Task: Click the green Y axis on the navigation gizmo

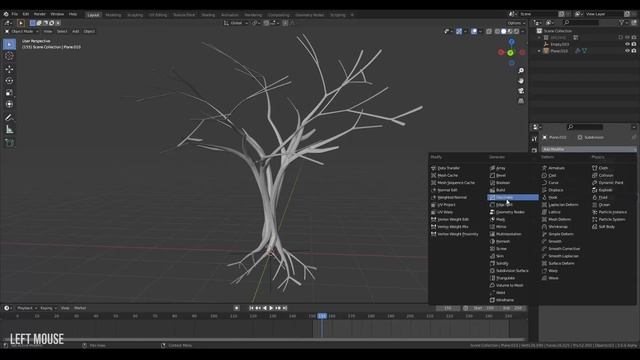Action: click(510, 53)
